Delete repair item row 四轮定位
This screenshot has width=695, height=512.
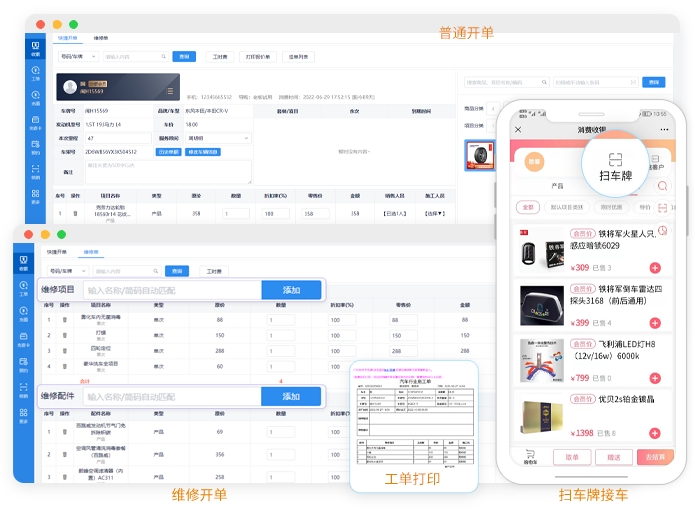coord(65,351)
